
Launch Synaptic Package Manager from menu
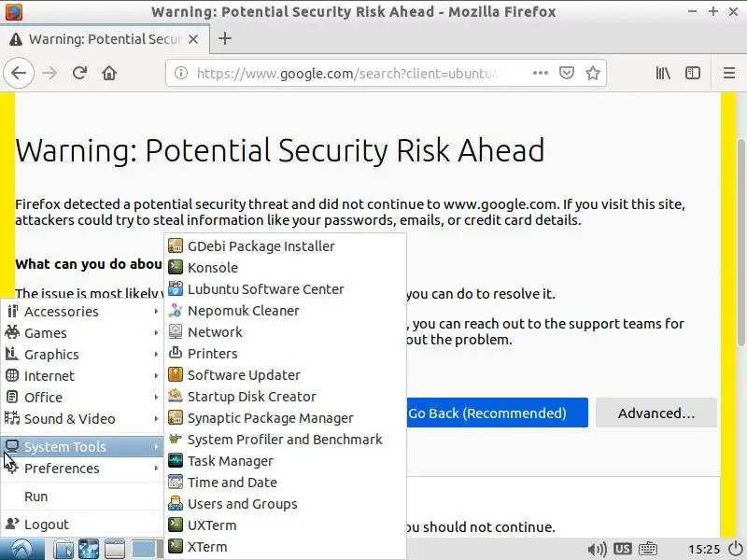coord(270,418)
